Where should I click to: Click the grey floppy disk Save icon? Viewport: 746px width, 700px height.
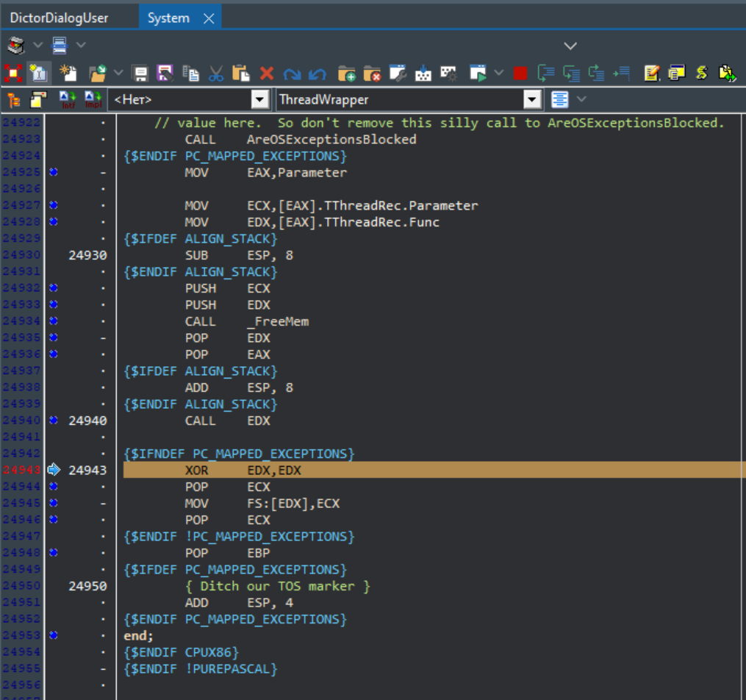pyautogui.click(x=141, y=74)
